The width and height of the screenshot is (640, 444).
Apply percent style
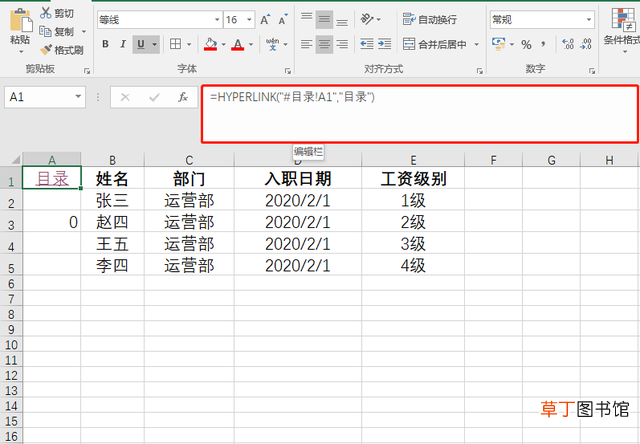[526, 44]
